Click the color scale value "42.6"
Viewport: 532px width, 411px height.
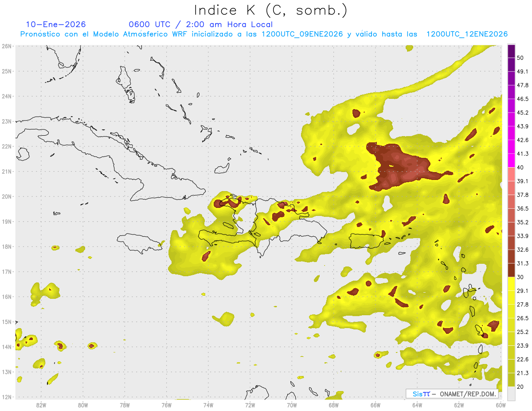pyautogui.click(x=522, y=140)
